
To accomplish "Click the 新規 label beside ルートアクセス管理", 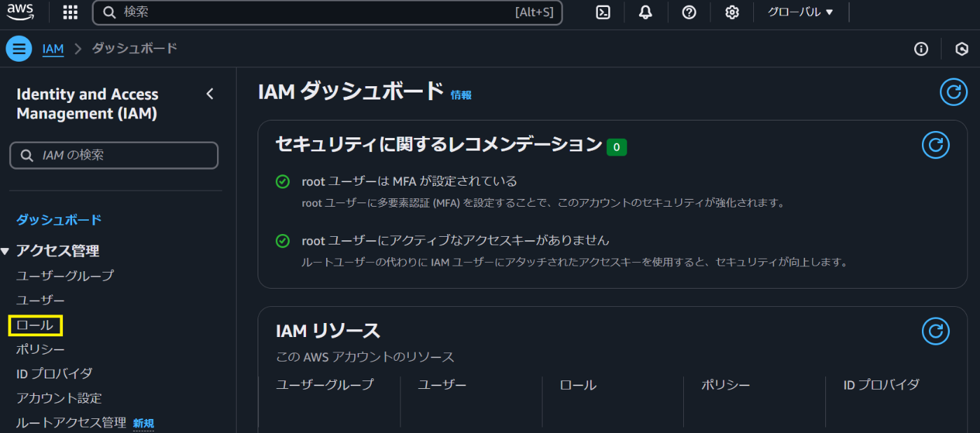I will pos(143,423).
